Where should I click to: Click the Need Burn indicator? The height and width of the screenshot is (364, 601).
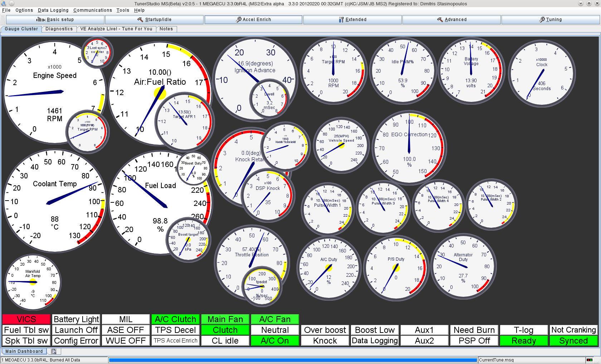[474, 330]
